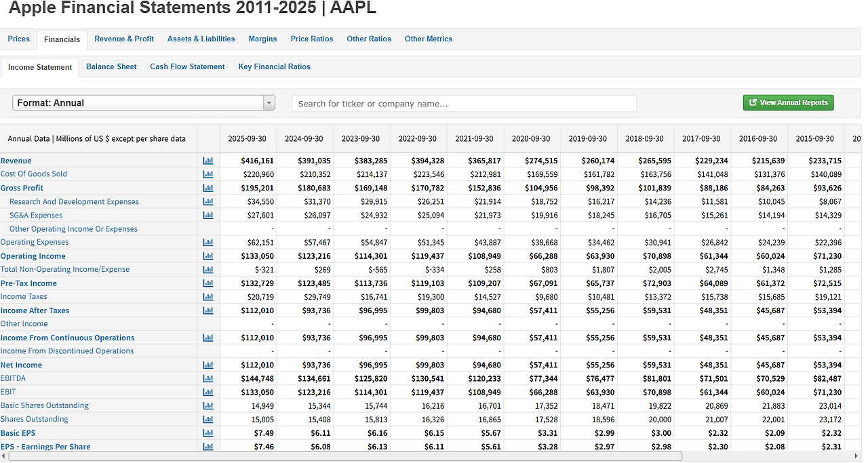
Task: Open Income From Discontinued Operations link
Action: (x=67, y=351)
